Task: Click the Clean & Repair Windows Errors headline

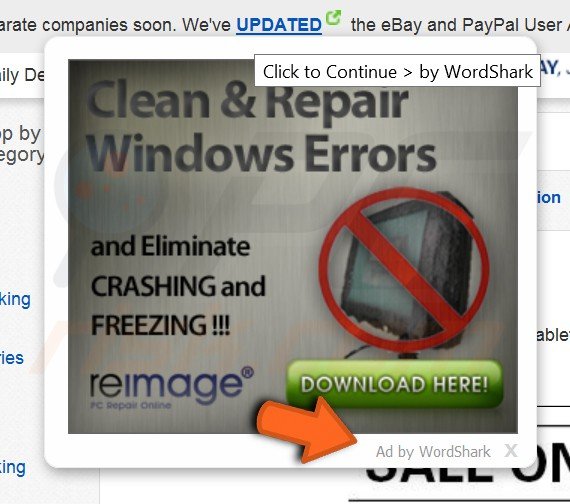Action: pyautogui.click(x=260, y=126)
